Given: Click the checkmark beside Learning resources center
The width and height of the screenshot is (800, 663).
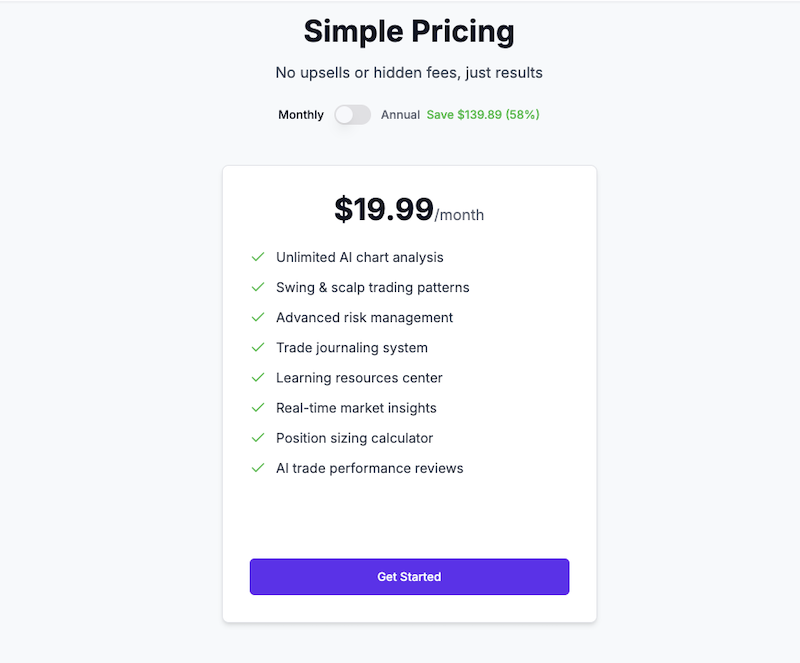Looking at the screenshot, I should point(258,378).
